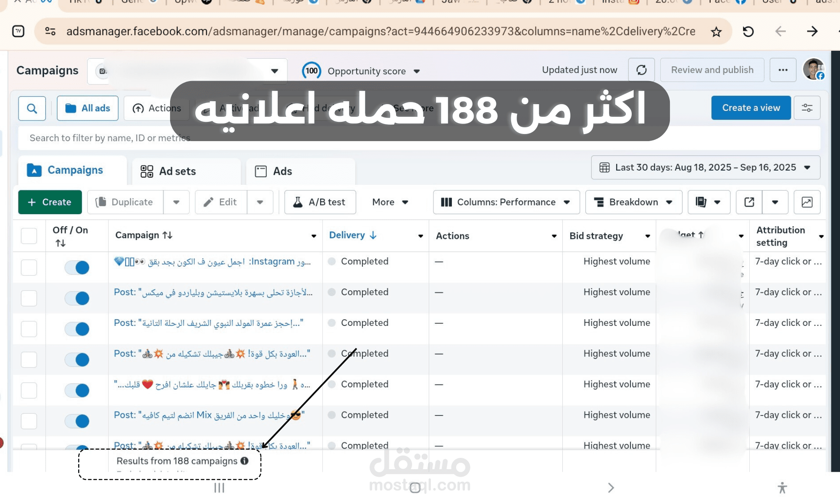Screen dimensions: 840x504
Task: Click the accessibility icon at bottom right
Action: coord(782,488)
